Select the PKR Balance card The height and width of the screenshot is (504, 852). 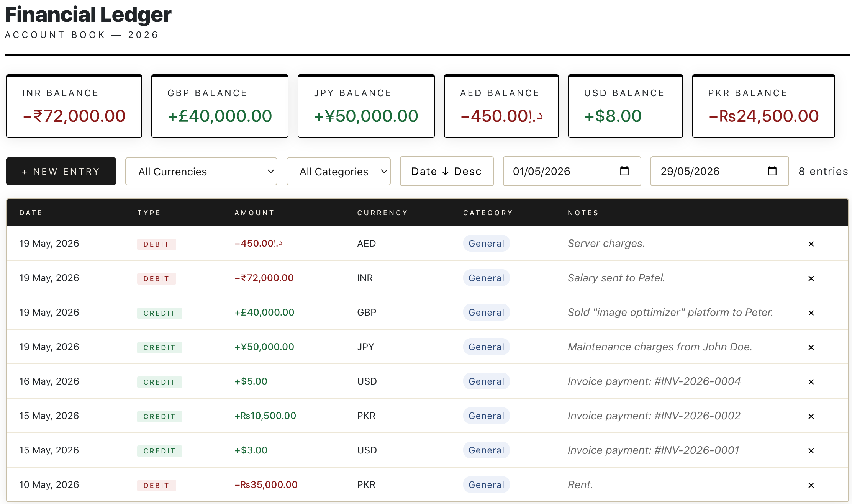coord(764,106)
